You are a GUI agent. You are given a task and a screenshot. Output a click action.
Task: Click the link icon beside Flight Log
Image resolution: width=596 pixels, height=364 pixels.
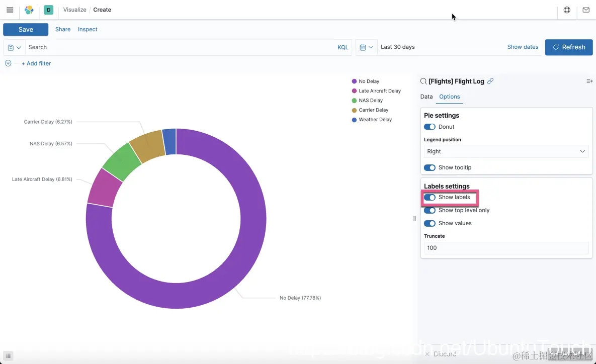tap(490, 81)
